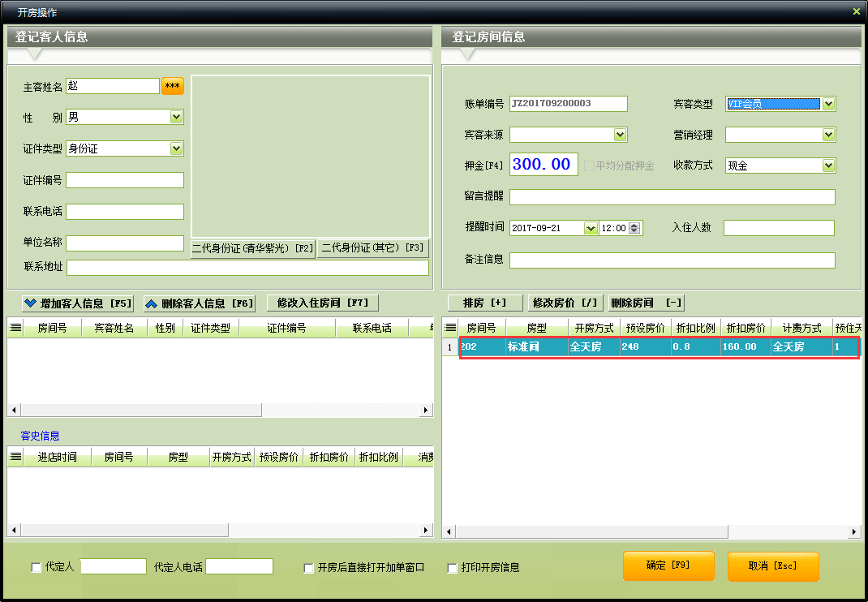868x602 pixels.
Task: Enable 打印开房信息 checkbox
Action: tap(453, 568)
